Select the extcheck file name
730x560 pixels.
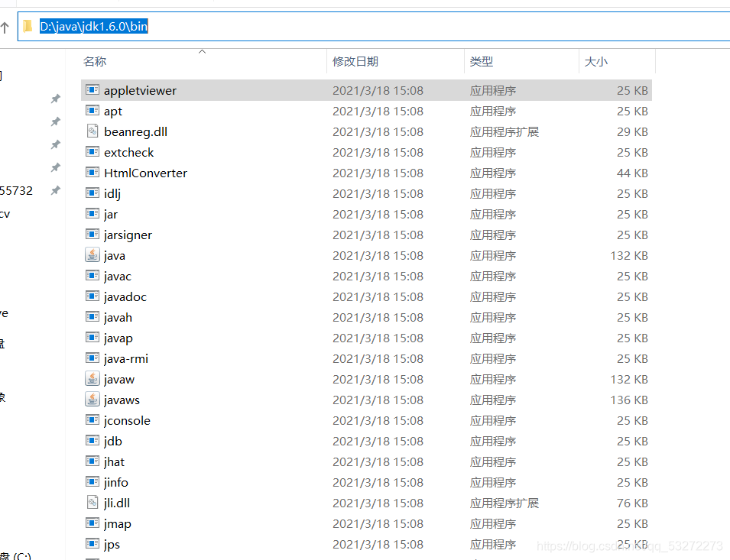pyautogui.click(x=128, y=152)
